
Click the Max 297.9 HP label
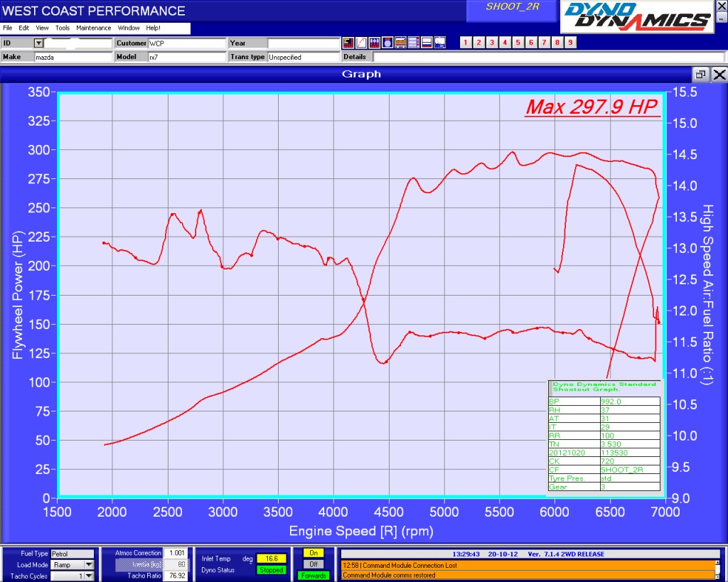pos(592,107)
